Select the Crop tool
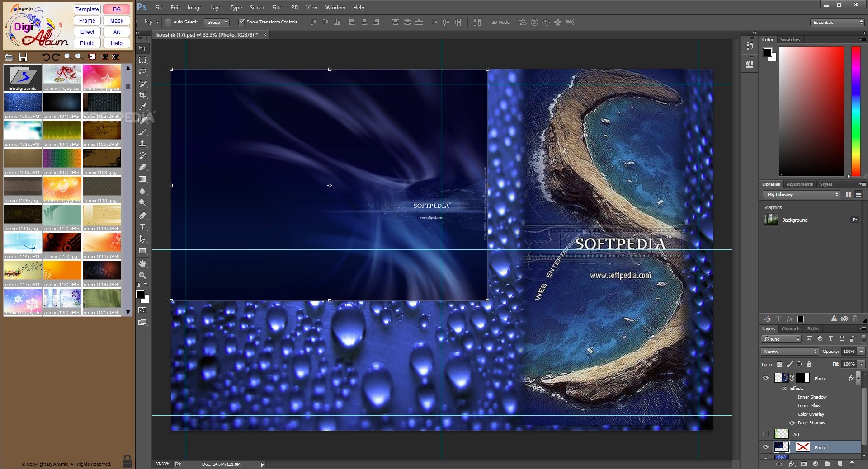This screenshot has height=469, width=868. (142, 95)
